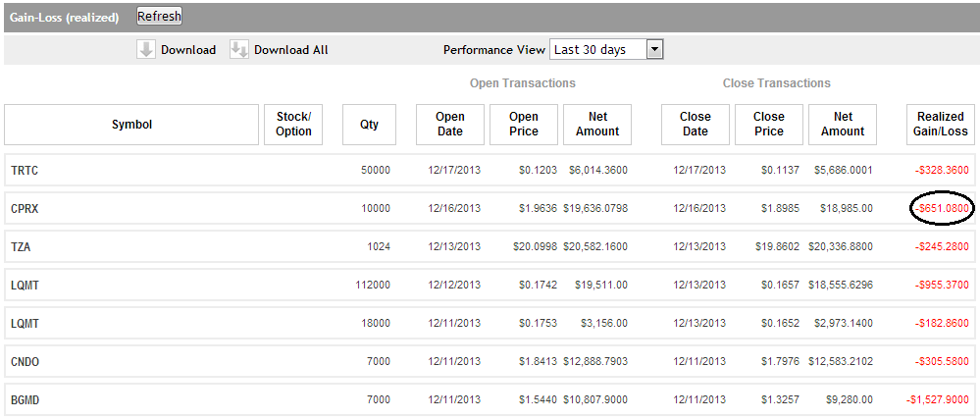Sort by the Qty column header
This screenshot has width=980, height=419.
369,125
